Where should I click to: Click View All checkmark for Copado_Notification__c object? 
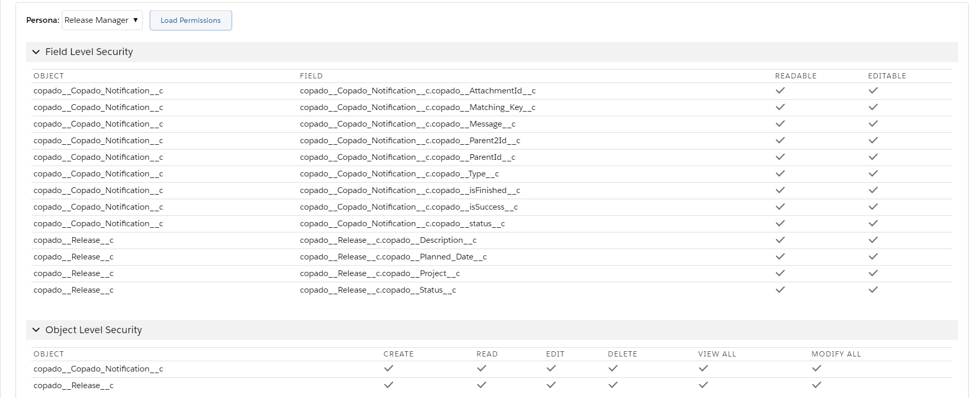click(703, 368)
